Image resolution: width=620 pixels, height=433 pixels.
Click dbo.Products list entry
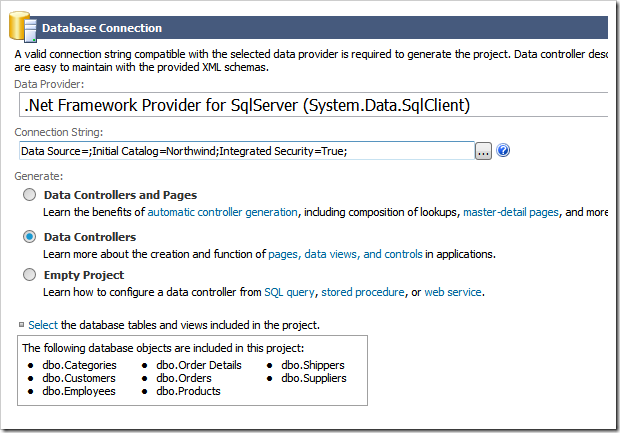pos(188,391)
